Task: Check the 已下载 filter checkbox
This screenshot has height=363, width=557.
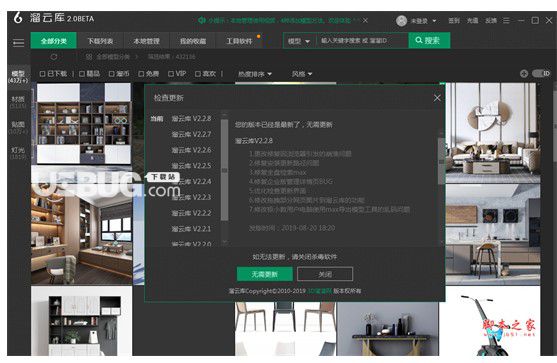Action: pyautogui.click(x=42, y=74)
